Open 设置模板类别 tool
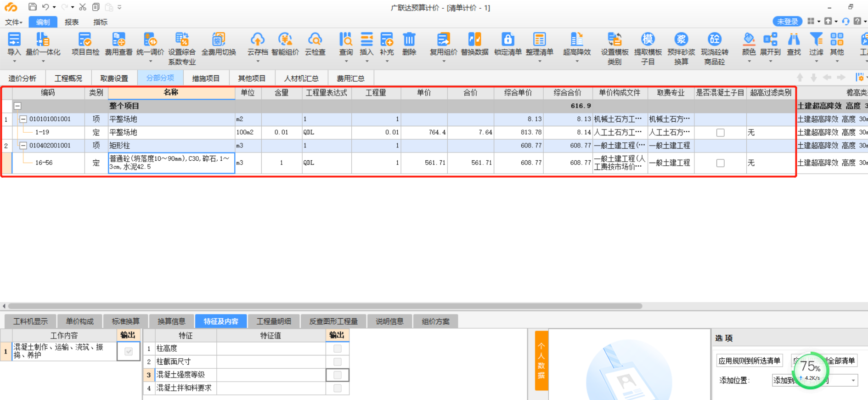This screenshot has width=868, height=400. click(614, 49)
